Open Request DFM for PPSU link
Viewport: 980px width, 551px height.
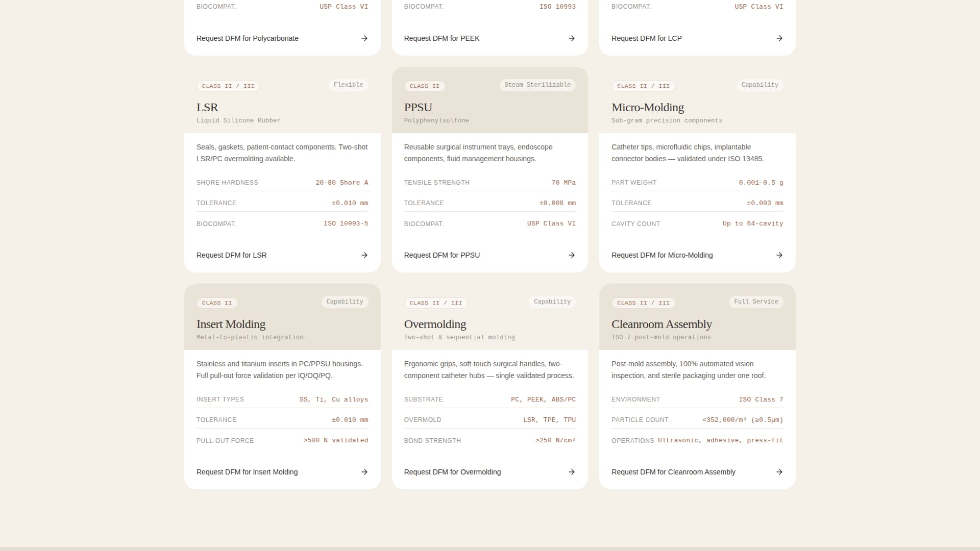(x=442, y=255)
